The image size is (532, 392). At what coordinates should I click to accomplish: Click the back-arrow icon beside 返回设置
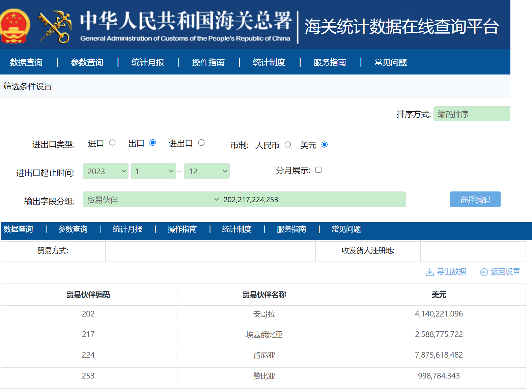coord(484,272)
